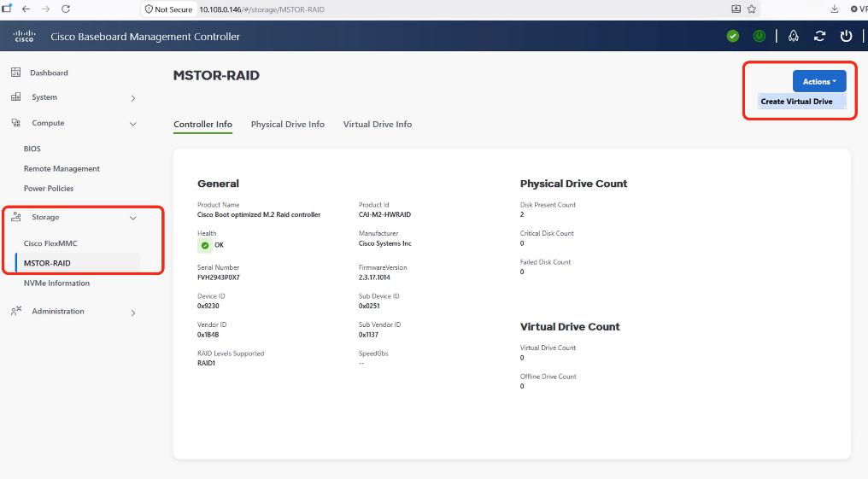Click the host power button icon
This screenshot has height=479, width=868.
click(846, 37)
